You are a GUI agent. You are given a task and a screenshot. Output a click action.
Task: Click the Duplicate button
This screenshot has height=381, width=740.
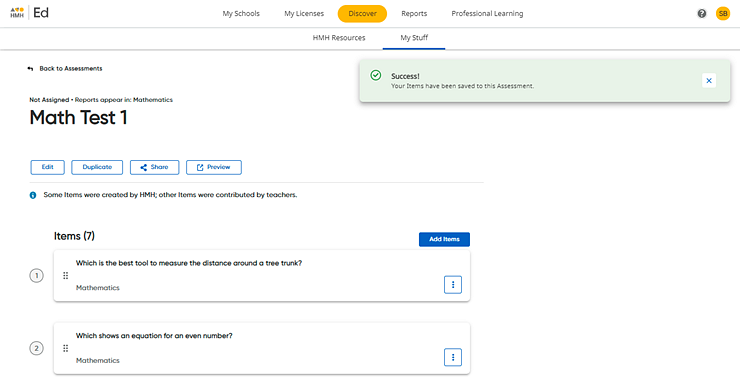pos(97,167)
